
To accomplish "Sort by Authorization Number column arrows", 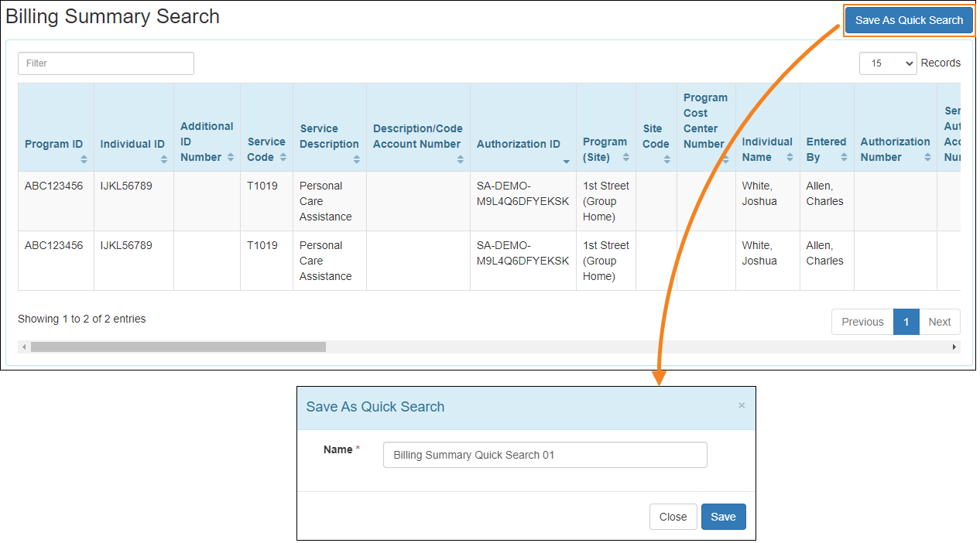I will (x=927, y=157).
